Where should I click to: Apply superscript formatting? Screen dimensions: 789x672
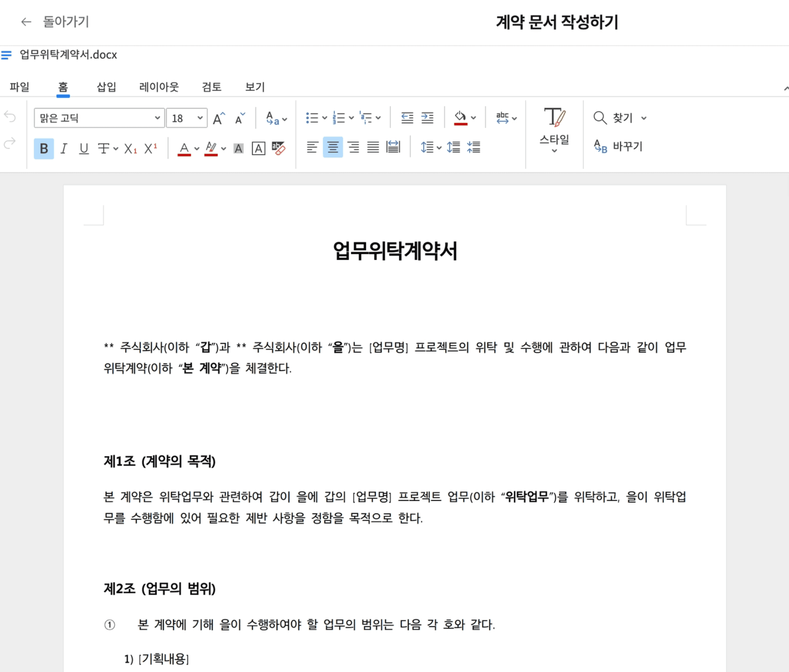(x=150, y=148)
